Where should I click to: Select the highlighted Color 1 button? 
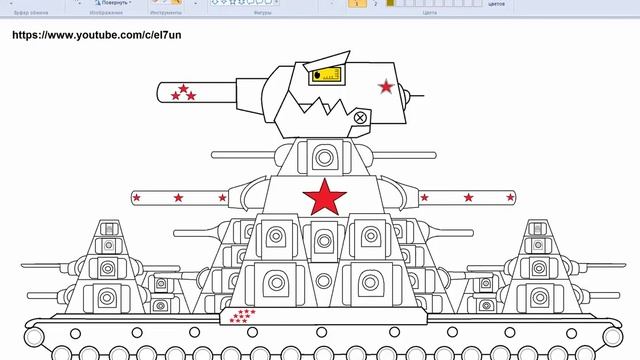357,3
